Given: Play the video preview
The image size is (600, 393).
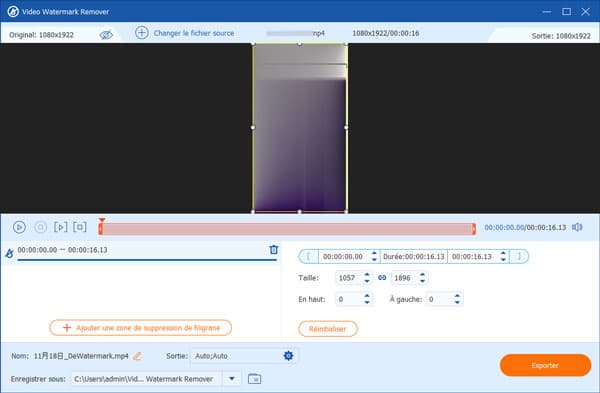Looking at the screenshot, I should pyautogui.click(x=19, y=227).
